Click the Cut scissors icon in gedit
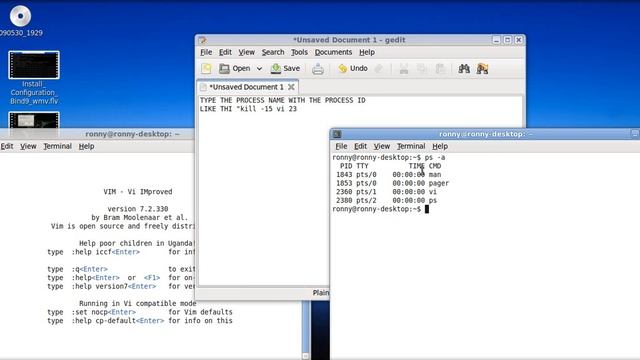640x360 pixels. coord(404,69)
